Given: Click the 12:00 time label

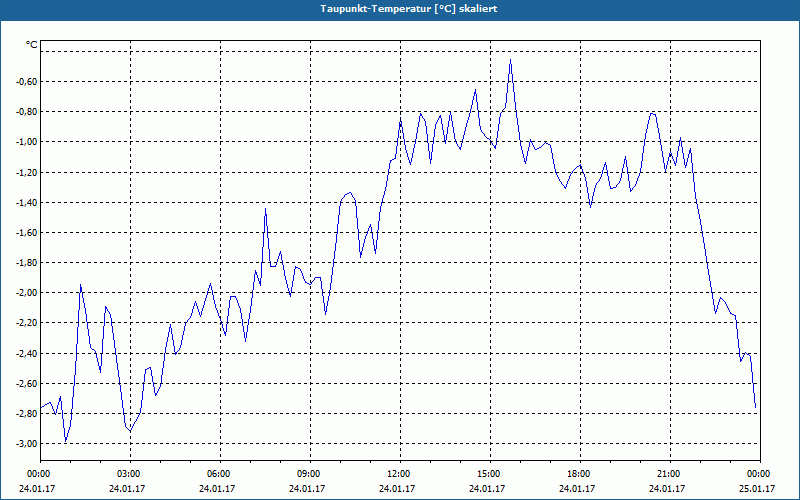Looking at the screenshot, I should click(x=399, y=474).
